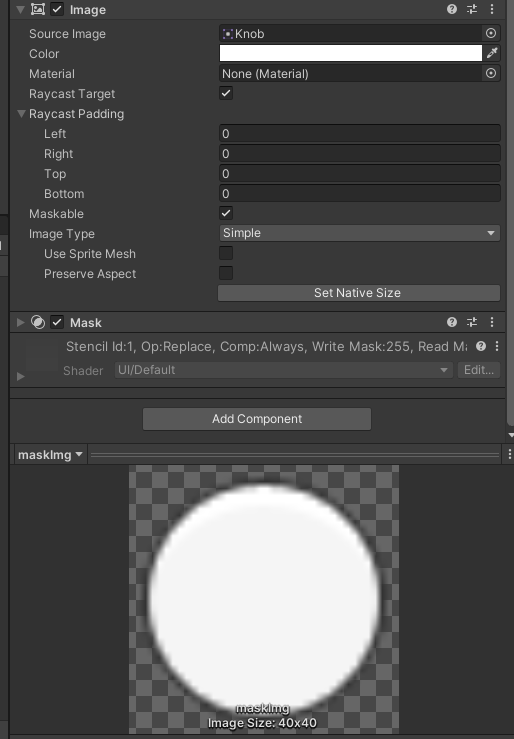514x739 pixels.
Task: Click the Left padding field
Action: pos(359,133)
